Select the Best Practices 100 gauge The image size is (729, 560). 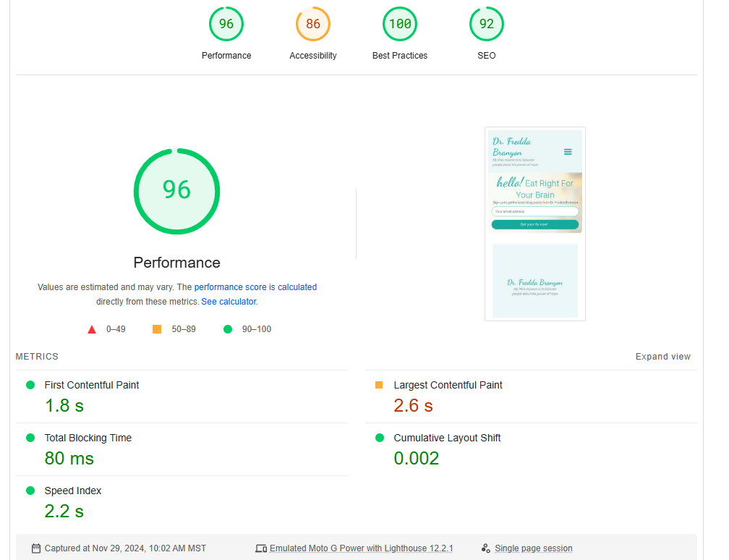point(399,25)
